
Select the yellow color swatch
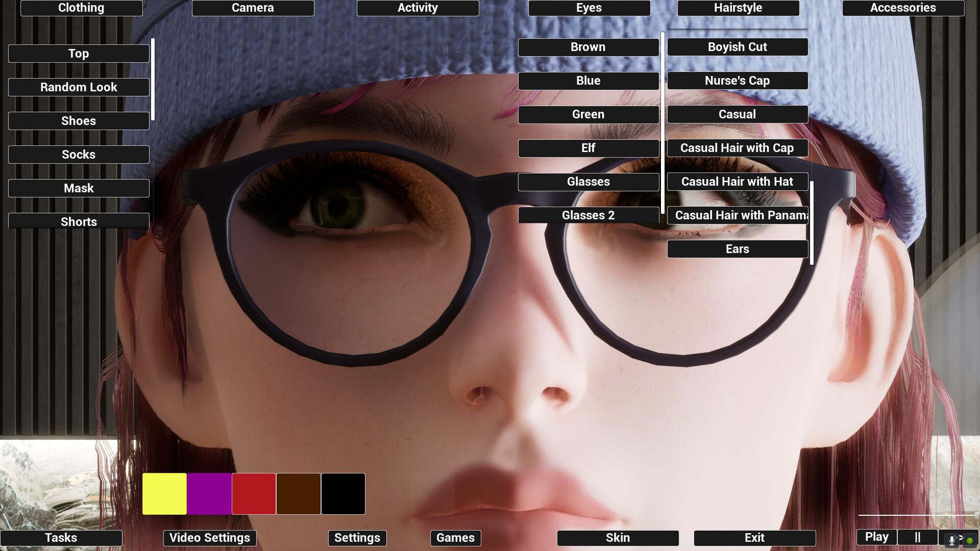click(164, 493)
